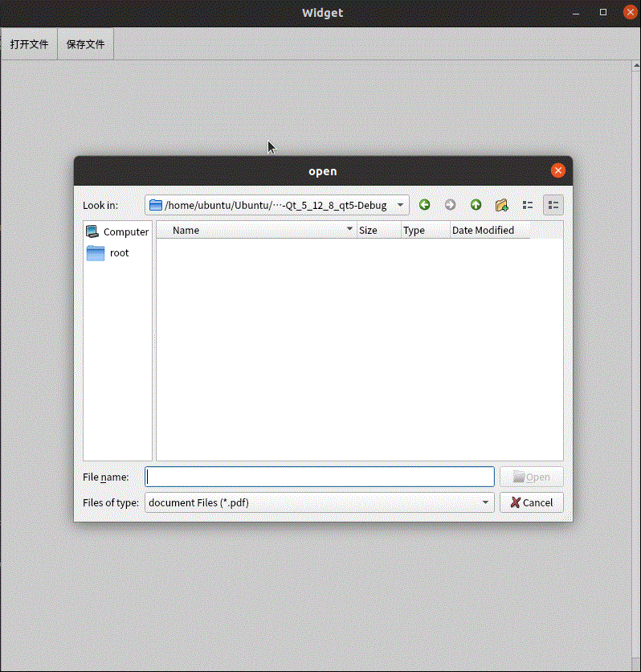This screenshot has height=672, width=641.
Task: Sort files by Date Modified column
Action: [490, 230]
